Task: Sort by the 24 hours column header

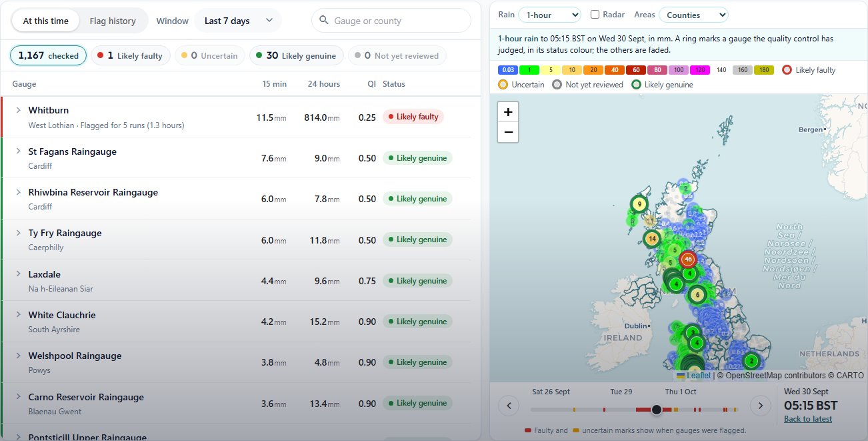Action: click(324, 84)
